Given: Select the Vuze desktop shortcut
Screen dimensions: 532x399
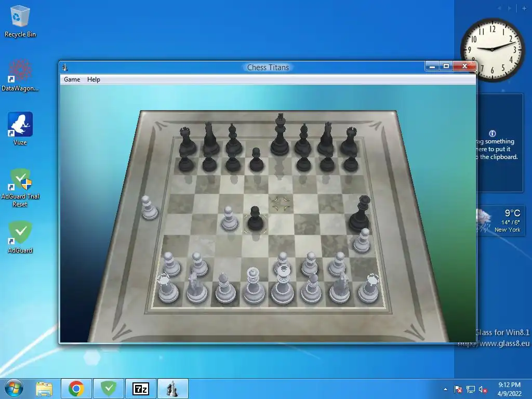Looking at the screenshot, I should point(20,129).
